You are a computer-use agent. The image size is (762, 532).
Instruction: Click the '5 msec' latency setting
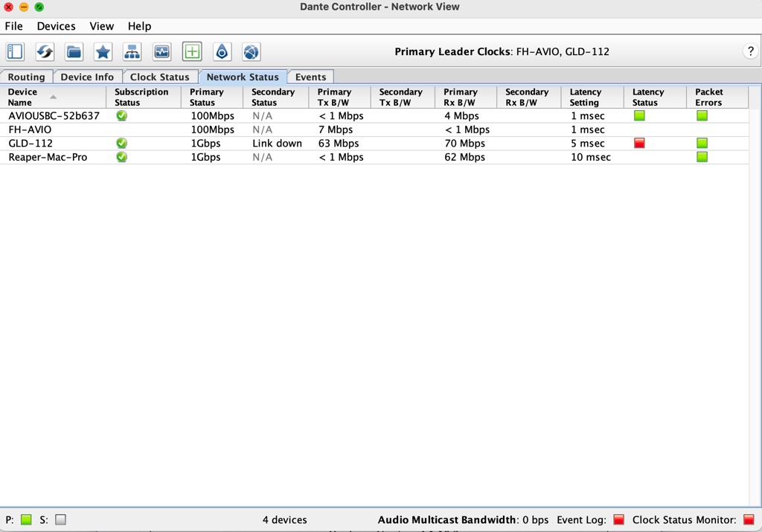[x=588, y=144]
